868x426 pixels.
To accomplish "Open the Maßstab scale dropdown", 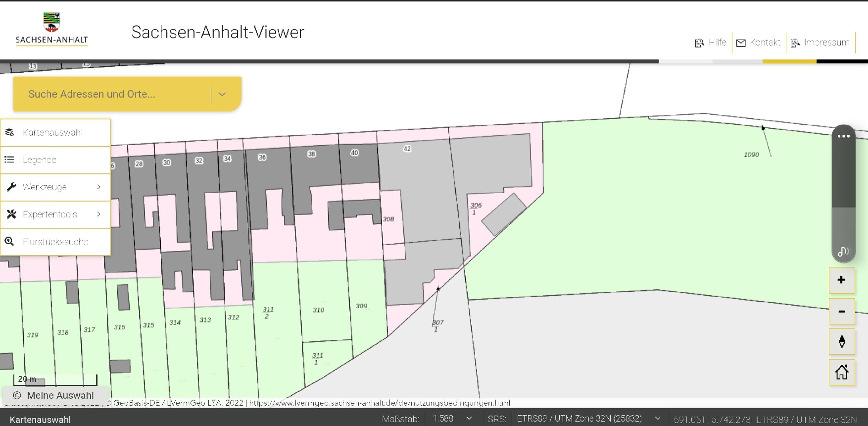I will [469, 419].
